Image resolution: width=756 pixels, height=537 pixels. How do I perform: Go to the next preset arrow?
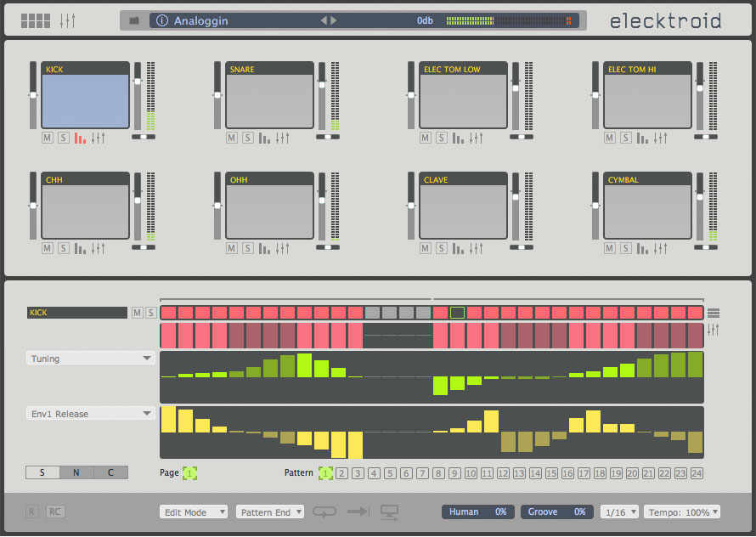click(334, 20)
